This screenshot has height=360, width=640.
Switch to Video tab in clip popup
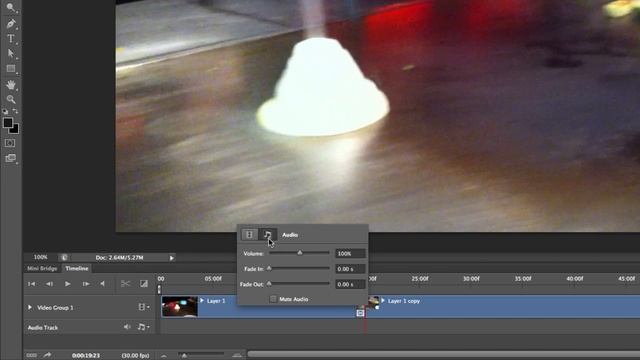click(249, 234)
